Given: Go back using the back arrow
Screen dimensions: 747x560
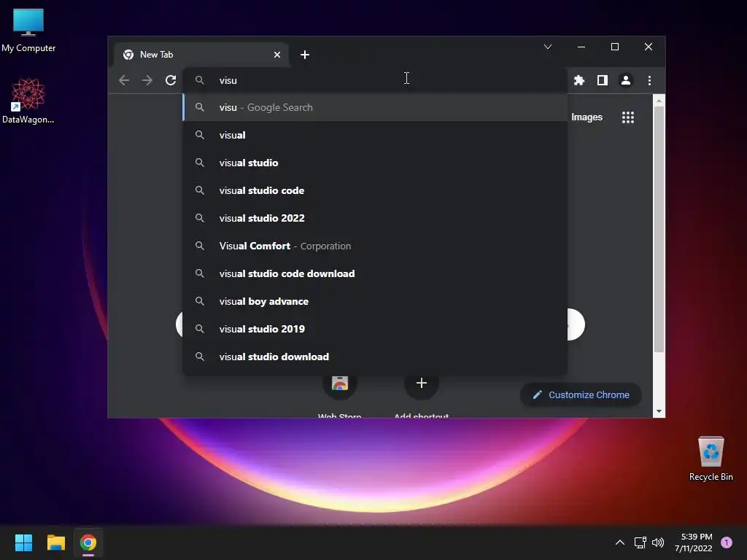Looking at the screenshot, I should coord(124,80).
